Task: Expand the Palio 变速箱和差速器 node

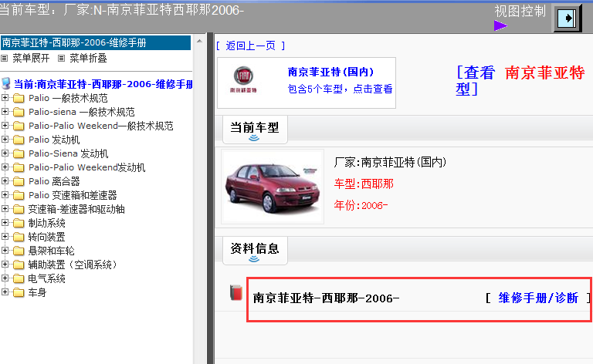Action: [5, 195]
